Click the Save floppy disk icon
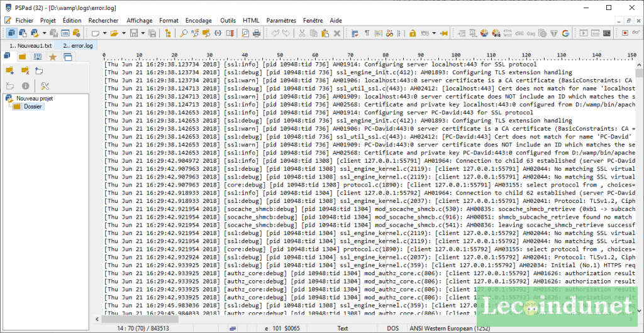The width and height of the screenshot is (644, 333). click(134, 33)
